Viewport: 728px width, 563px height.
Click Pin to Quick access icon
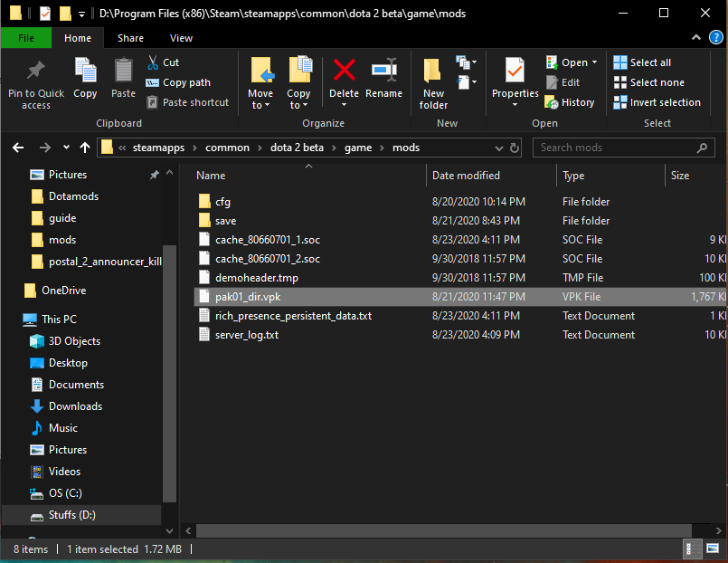pos(36,71)
